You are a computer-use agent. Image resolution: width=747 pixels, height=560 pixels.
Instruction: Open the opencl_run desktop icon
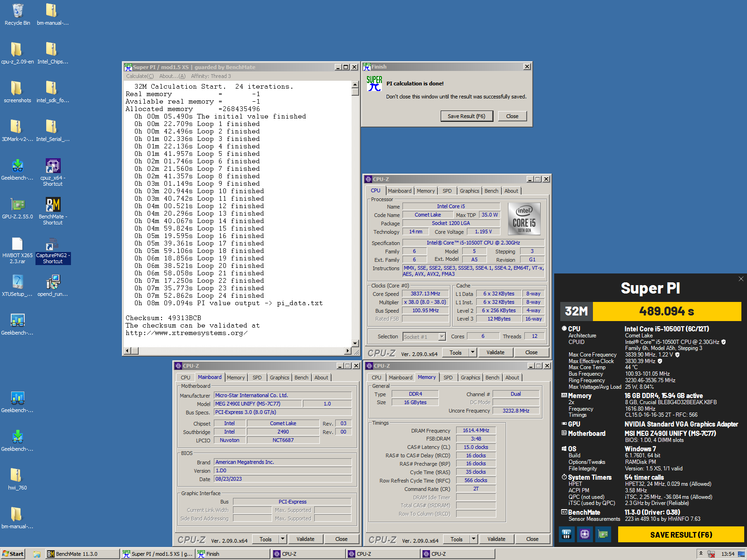[x=52, y=286]
